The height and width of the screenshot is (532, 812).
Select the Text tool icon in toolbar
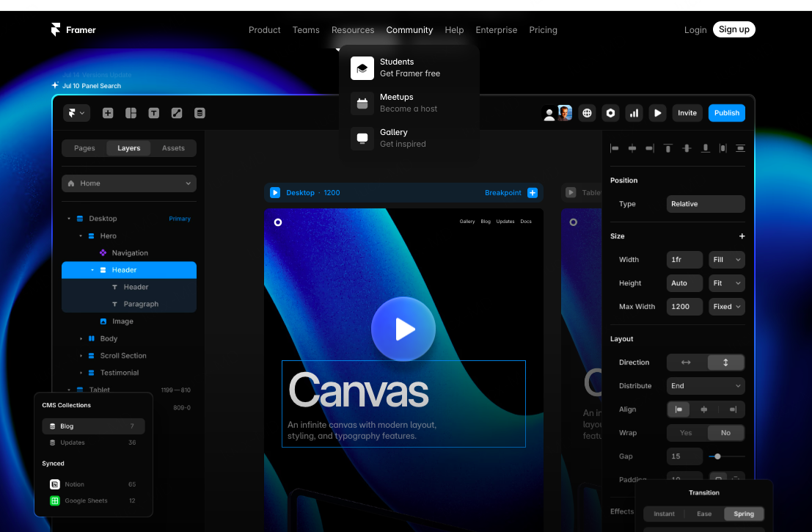[154, 113]
